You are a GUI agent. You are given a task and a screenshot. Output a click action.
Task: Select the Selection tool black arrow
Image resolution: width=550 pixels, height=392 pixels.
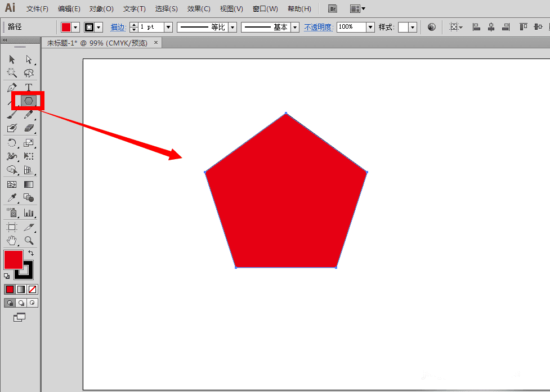pos(12,59)
